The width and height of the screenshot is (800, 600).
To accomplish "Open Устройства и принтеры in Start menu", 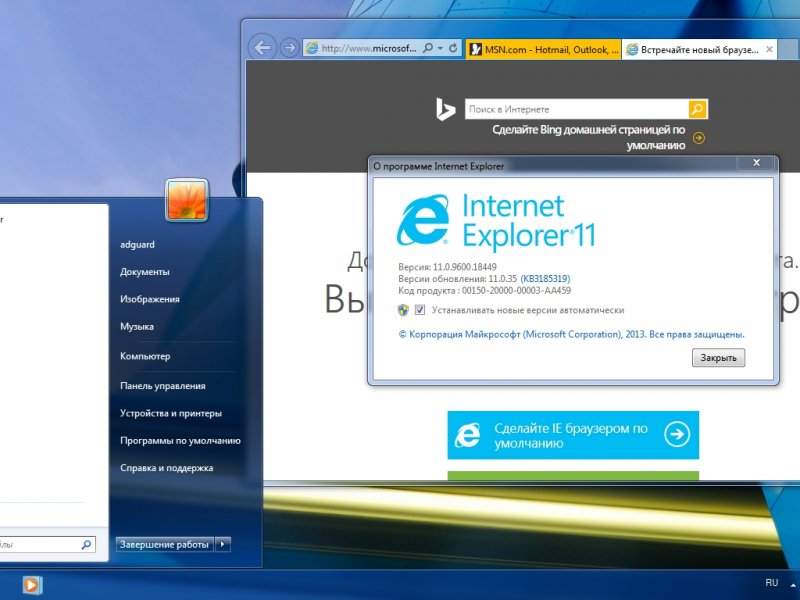I will (171, 413).
